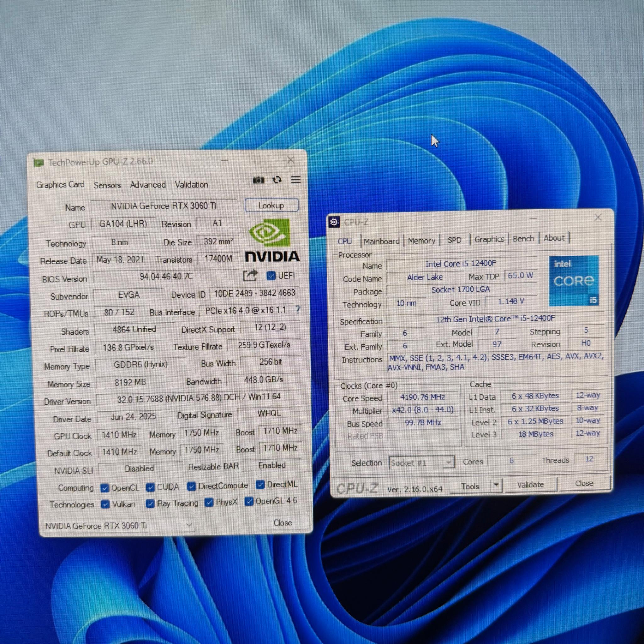The height and width of the screenshot is (644, 644).
Task: Open the Tools dropdown arrow in CPU-Z
Action: point(496,485)
